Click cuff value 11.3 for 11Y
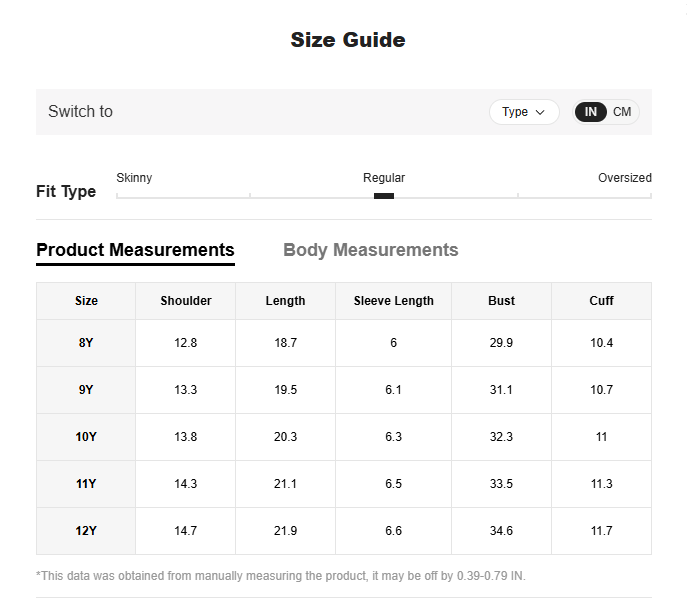The height and width of the screenshot is (600, 687). click(601, 484)
